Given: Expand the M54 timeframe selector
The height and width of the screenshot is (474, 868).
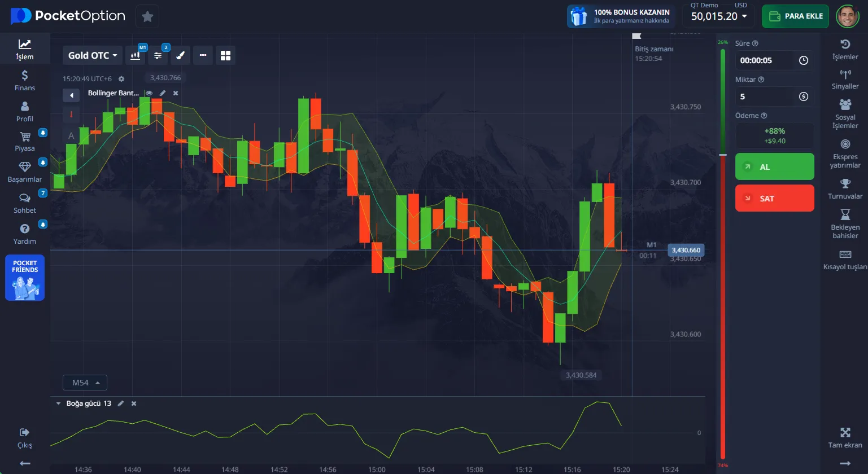Looking at the screenshot, I should pos(85,383).
